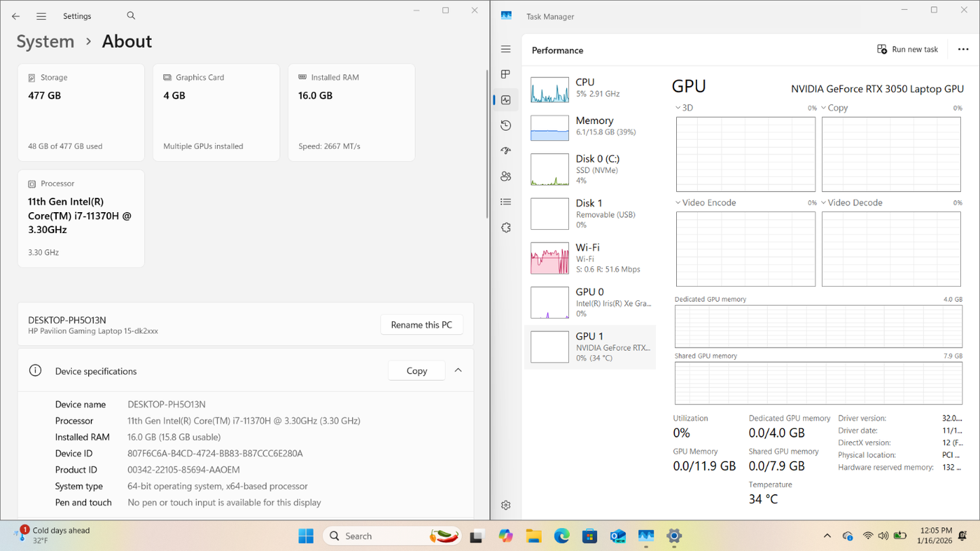Open the Video Encode graph dropdown
Viewport: 980px width, 551px height.
point(678,203)
